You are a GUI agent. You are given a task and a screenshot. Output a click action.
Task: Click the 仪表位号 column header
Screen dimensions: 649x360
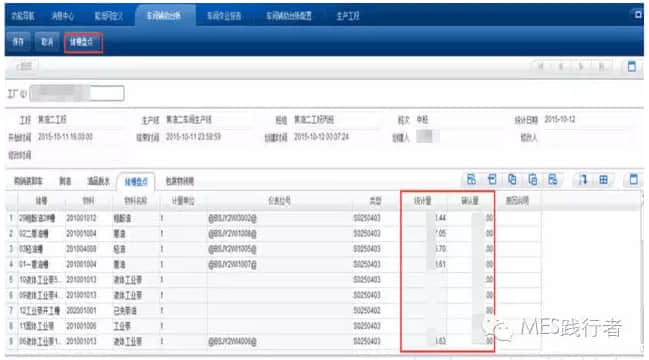279,201
